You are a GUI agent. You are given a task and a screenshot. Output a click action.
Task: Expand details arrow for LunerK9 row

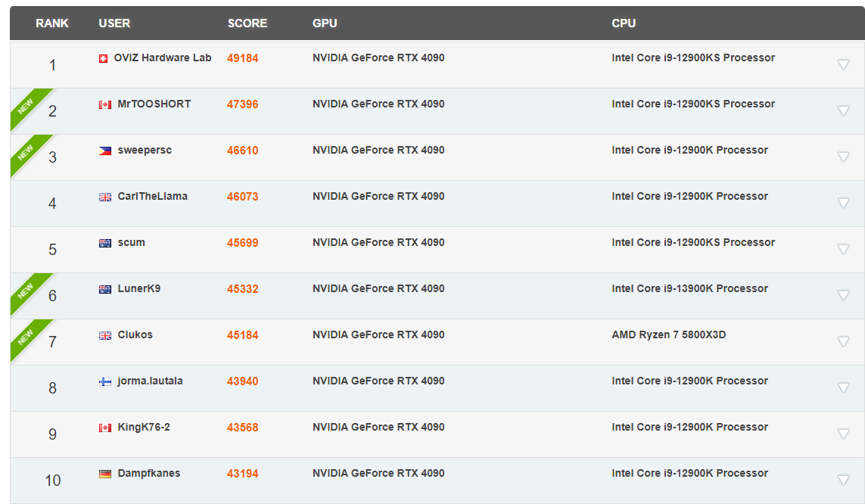click(x=843, y=296)
